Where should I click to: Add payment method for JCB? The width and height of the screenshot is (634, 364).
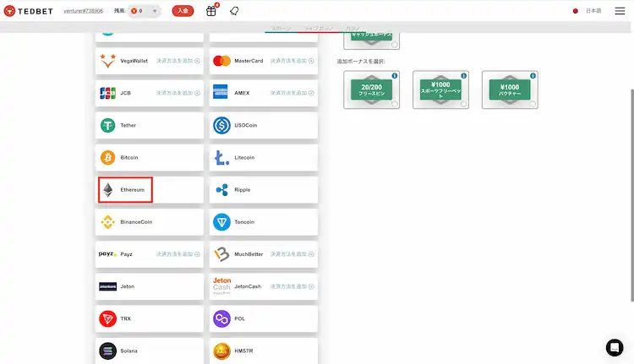coord(178,93)
